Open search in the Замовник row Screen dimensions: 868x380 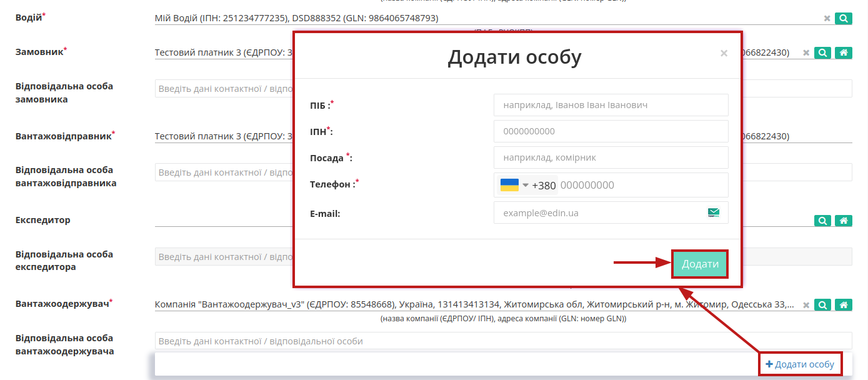click(x=823, y=53)
